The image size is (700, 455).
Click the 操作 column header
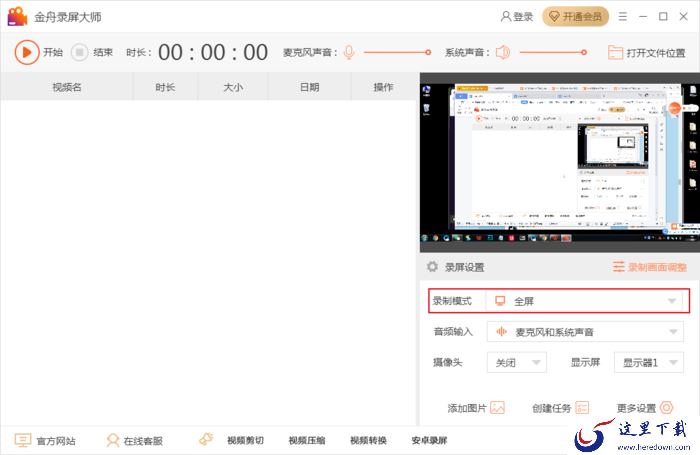coord(383,87)
